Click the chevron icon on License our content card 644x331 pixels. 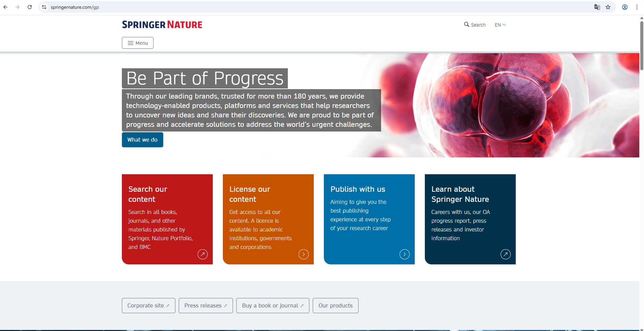pyautogui.click(x=304, y=254)
